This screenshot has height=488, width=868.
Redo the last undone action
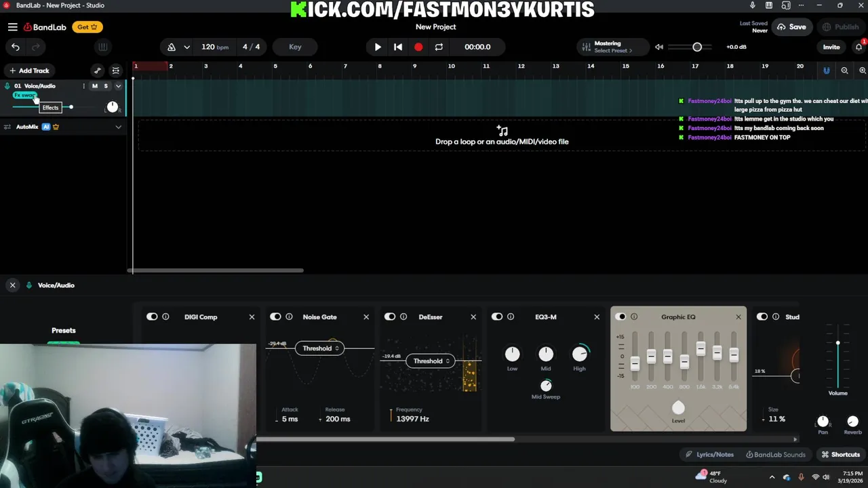tap(36, 47)
